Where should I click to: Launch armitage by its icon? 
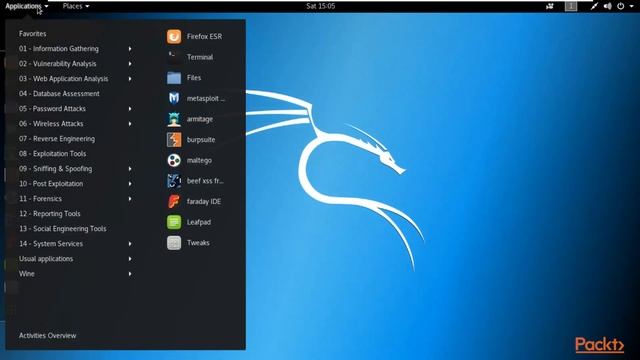(174, 119)
